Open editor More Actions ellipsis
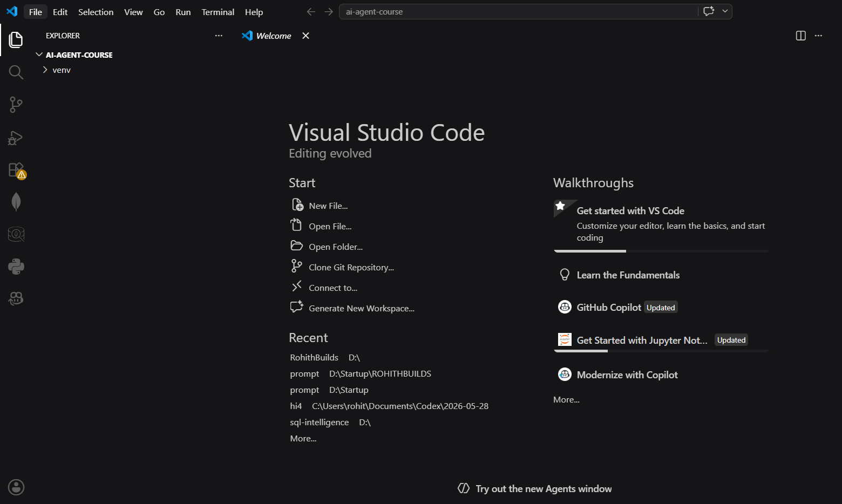 [x=819, y=36]
